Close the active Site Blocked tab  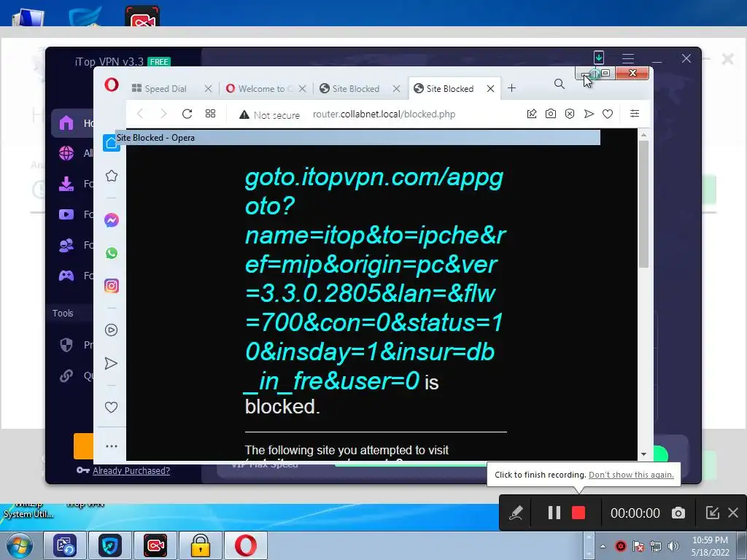pos(490,88)
